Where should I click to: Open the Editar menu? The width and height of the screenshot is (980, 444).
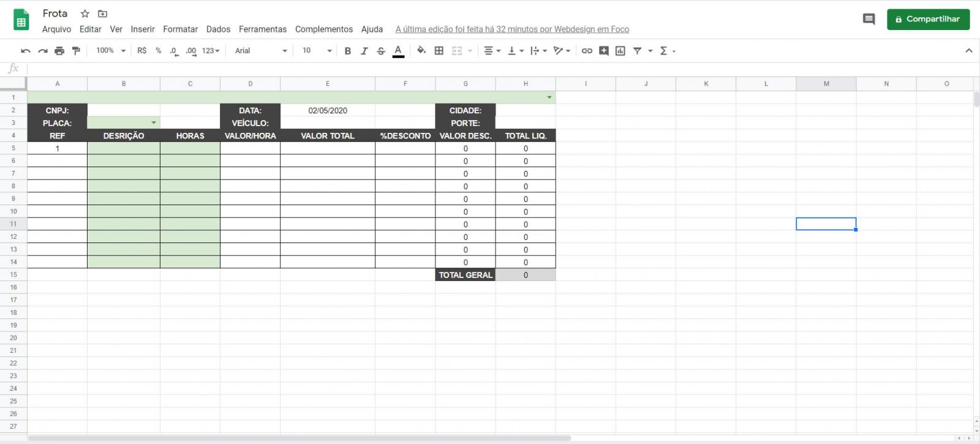pos(90,29)
